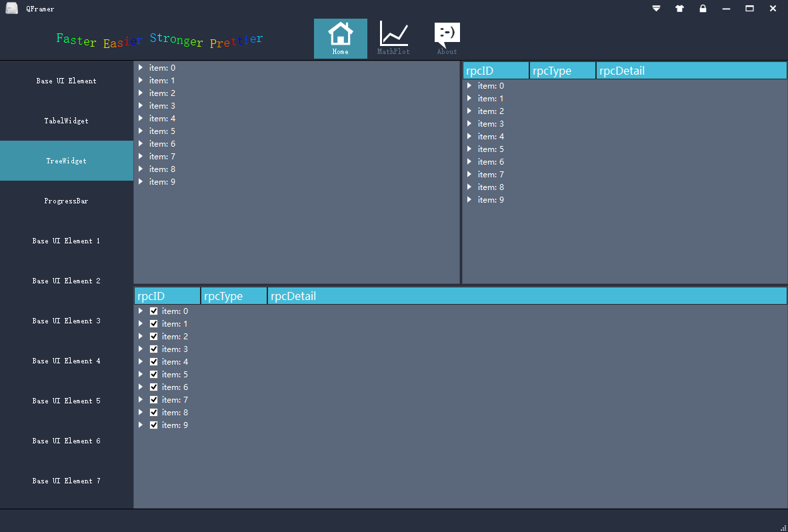The image size is (788, 532).
Task: Select item: 4 label in bottom tree
Action: click(175, 362)
